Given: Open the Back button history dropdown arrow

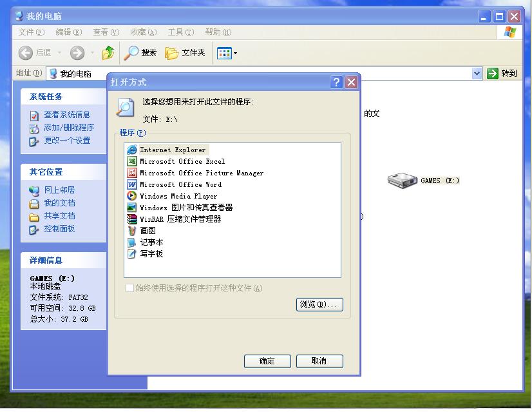Looking at the screenshot, I should point(60,53).
